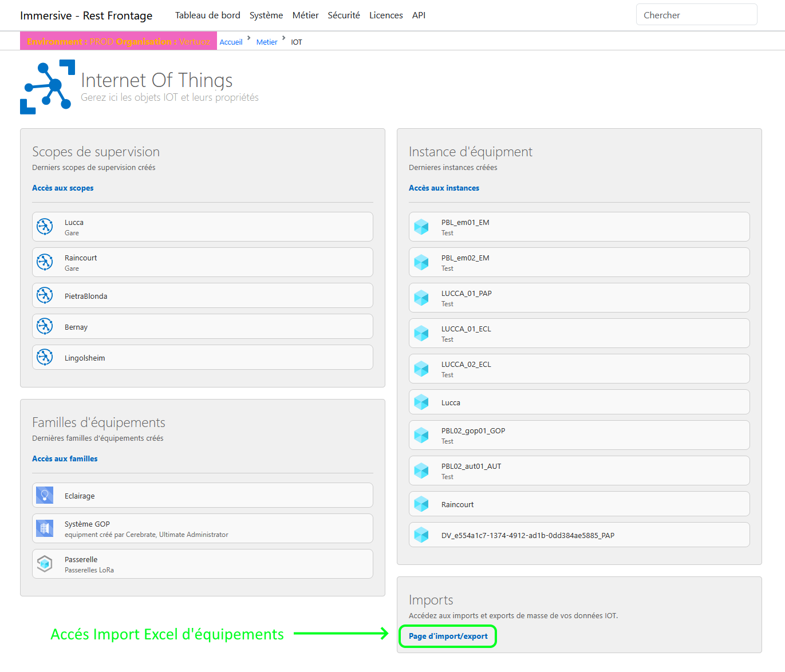Open the Sécurité menu
The height and width of the screenshot is (672, 785).
point(344,15)
